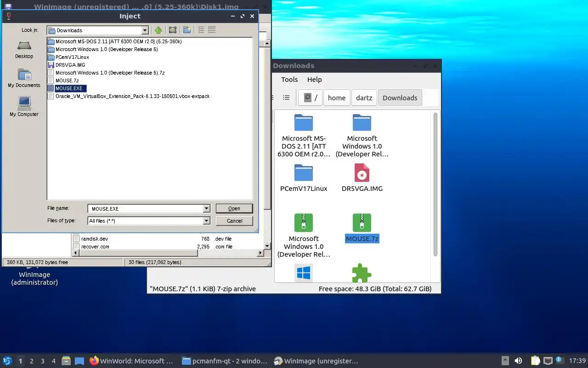This screenshot has width=588, height=368.
Task: Switch to virtual desktop 4
Action: click(x=54, y=361)
